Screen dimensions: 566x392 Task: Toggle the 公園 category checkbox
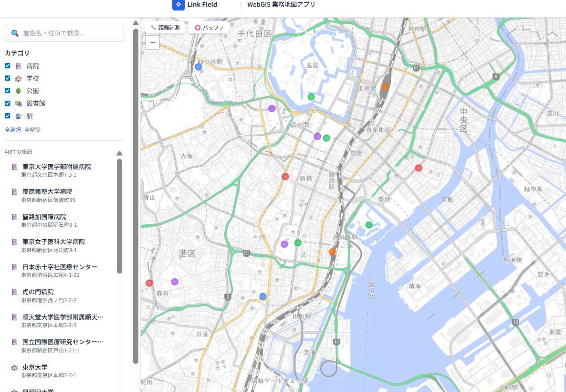[x=7, y=90]
